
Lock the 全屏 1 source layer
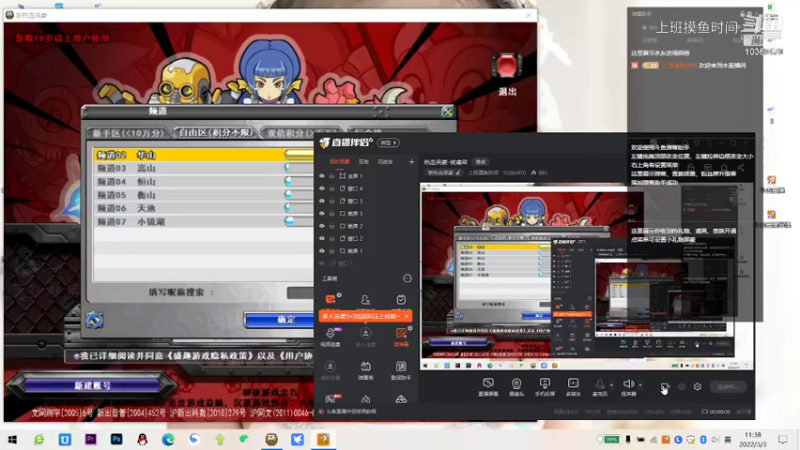click(332, 176)
